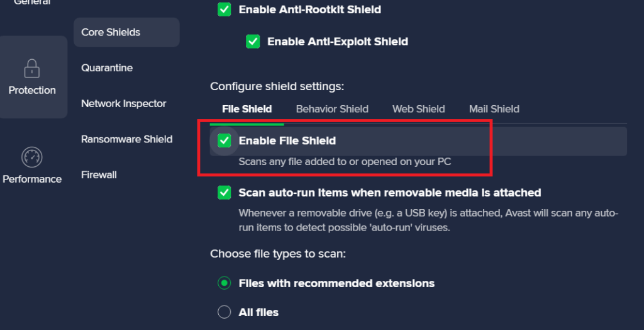
Task: Go to Network Inspector
Action: pyautogui.click(x=124, y=103)
